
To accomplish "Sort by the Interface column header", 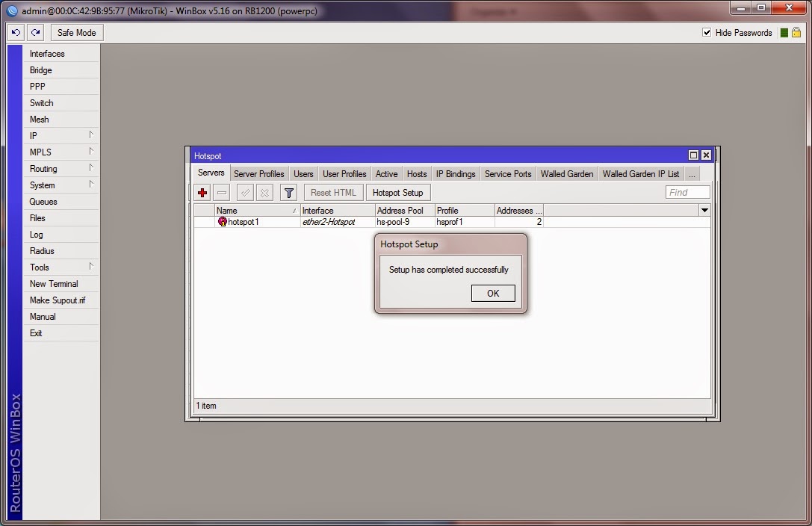I will 338,211.
